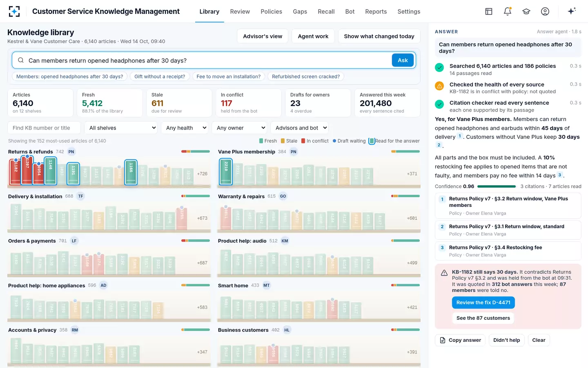
Task: Switch to the Bot tab
Action: [350, 11]
